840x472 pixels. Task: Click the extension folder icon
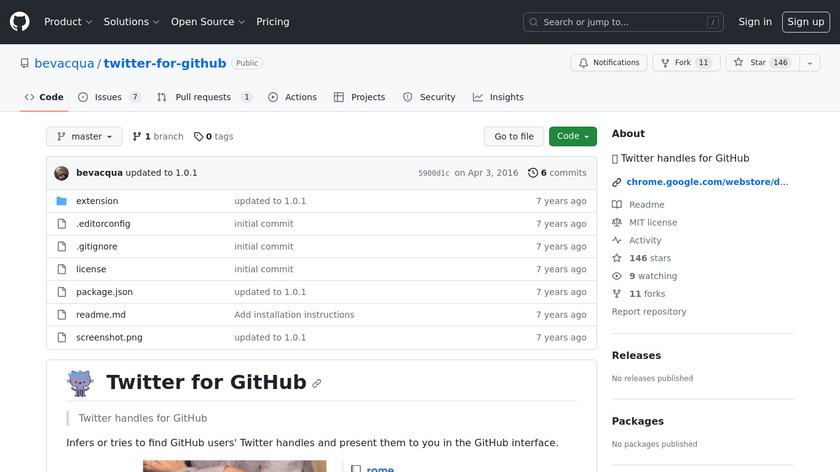[x=62, y=201]
